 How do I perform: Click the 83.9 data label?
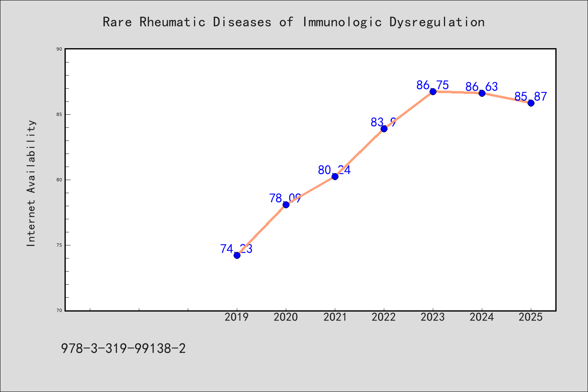tap(383, 122)
